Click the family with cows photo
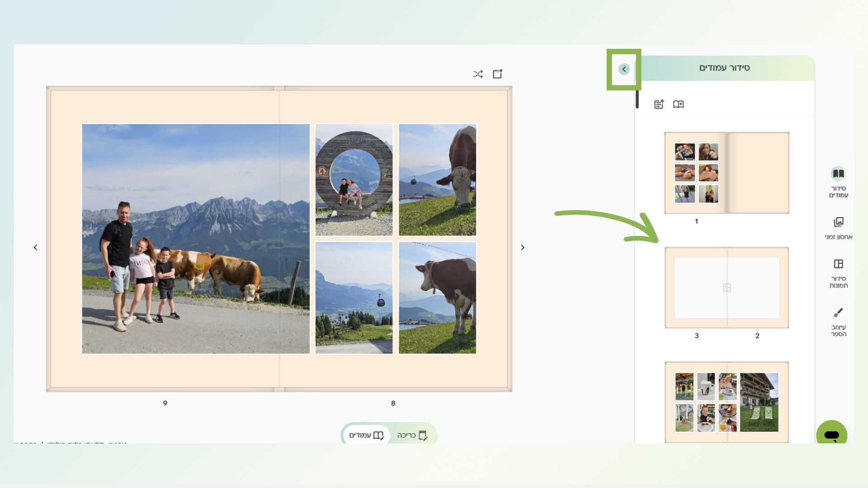The height and width of the screenshot is (488, 868). click(x=195, y=239)
